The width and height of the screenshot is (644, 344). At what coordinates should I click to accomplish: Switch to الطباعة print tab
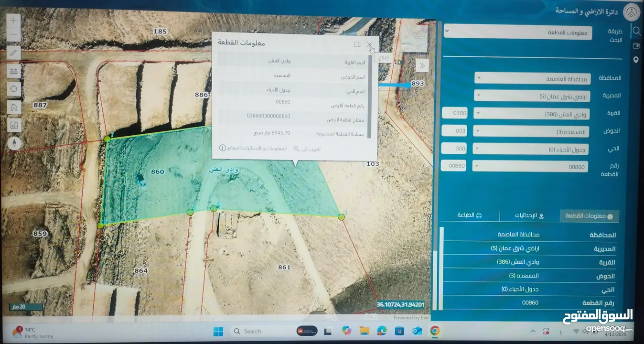470,215
